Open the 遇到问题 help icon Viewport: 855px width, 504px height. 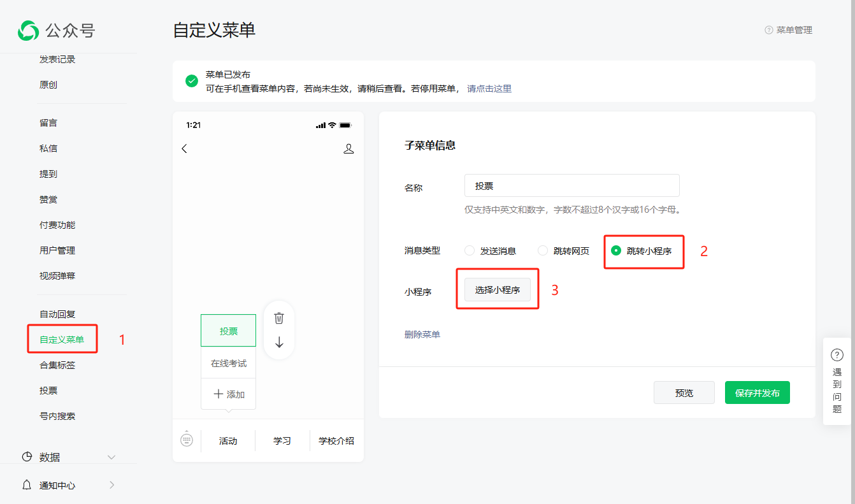(837, 356)
